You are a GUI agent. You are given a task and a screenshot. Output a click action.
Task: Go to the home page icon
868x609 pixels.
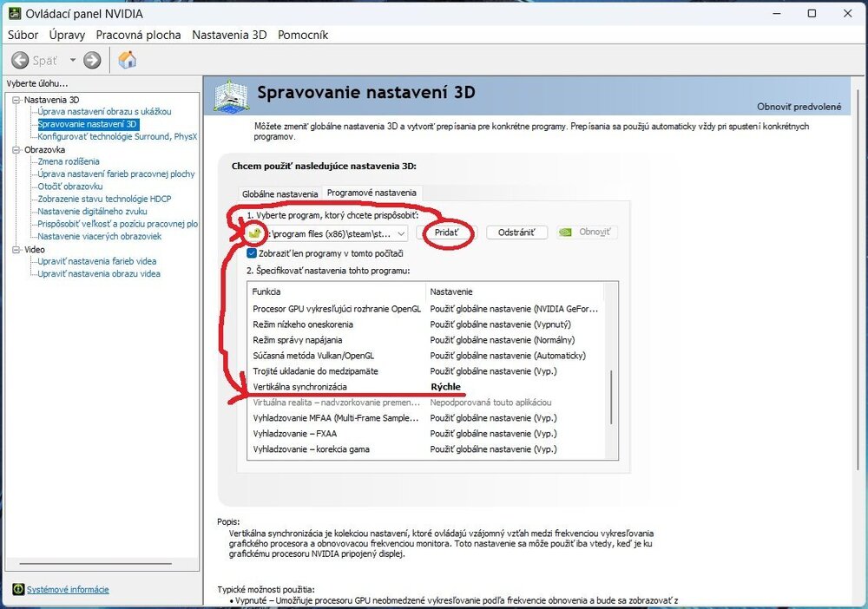coord(128,60)
